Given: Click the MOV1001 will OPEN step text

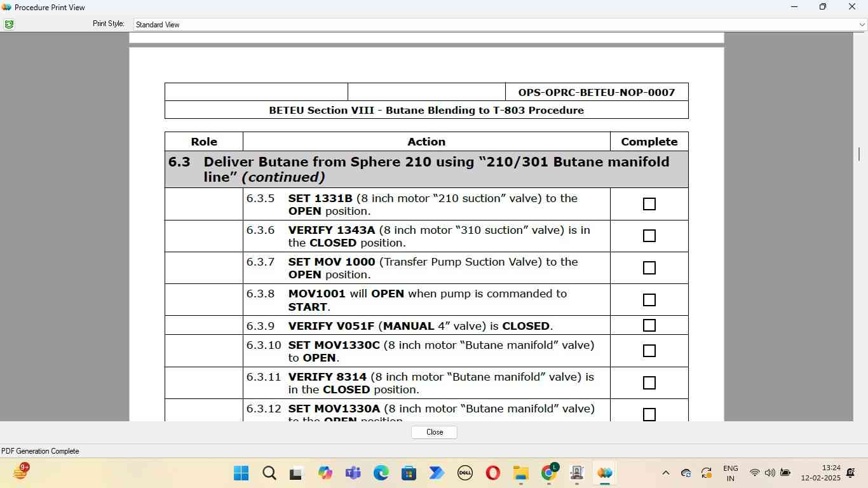Looking at the screenshot, I should (x=427, y=300).
